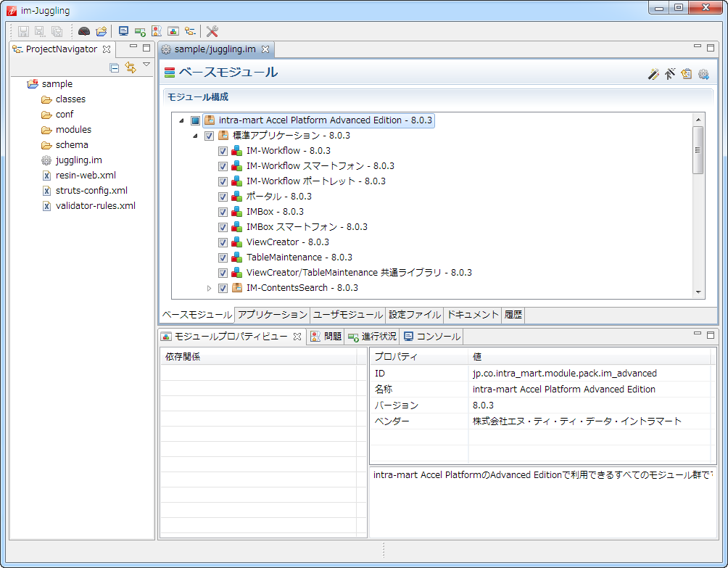Click the gear with blue arrow icon in the editor header
Image resolution: width=728 pixels, height=568 pixels.
pos(703,74)
